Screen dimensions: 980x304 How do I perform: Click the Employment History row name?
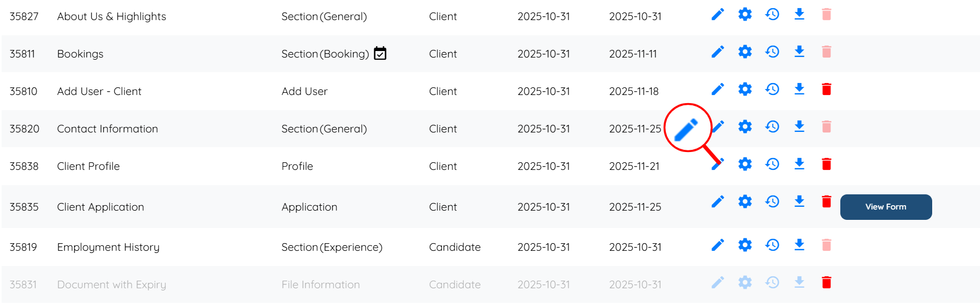pyautogui.click(x=108, y=248)
